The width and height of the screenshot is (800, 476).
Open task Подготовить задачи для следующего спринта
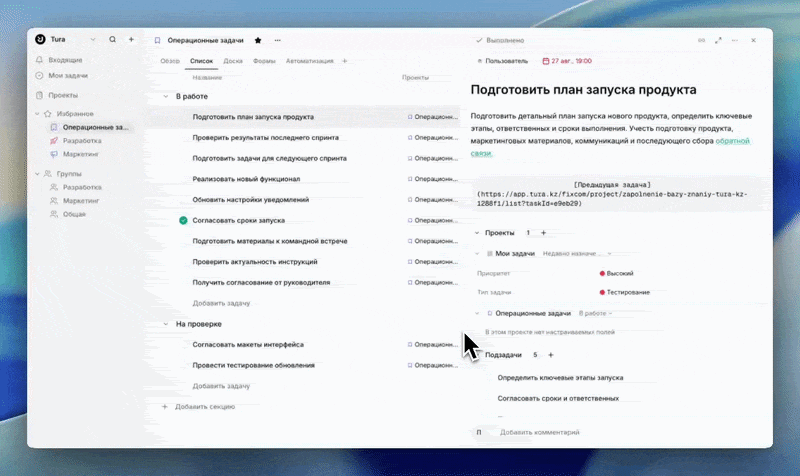click(269, 158)
